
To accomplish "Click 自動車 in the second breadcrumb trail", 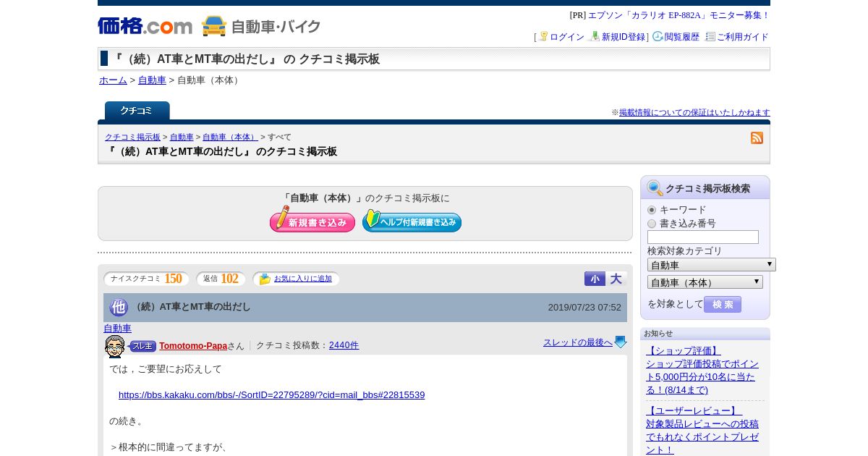I will coord(182,137).
